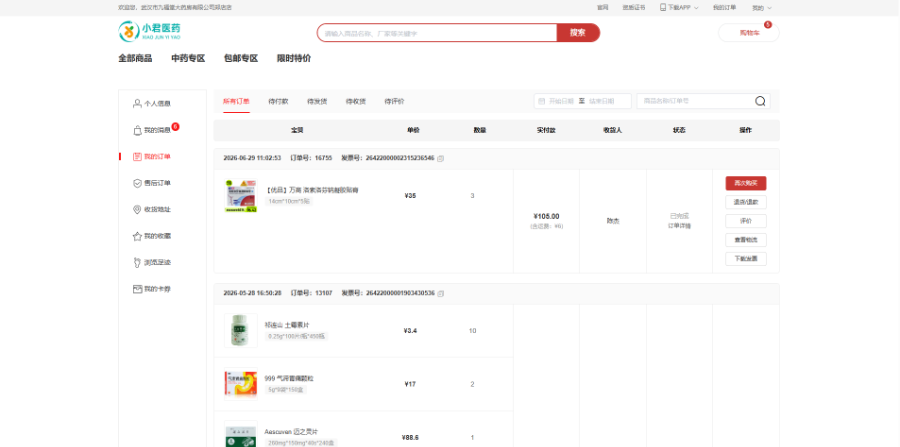Switch to the 所有订单 tab

click(x=236, y=102)
